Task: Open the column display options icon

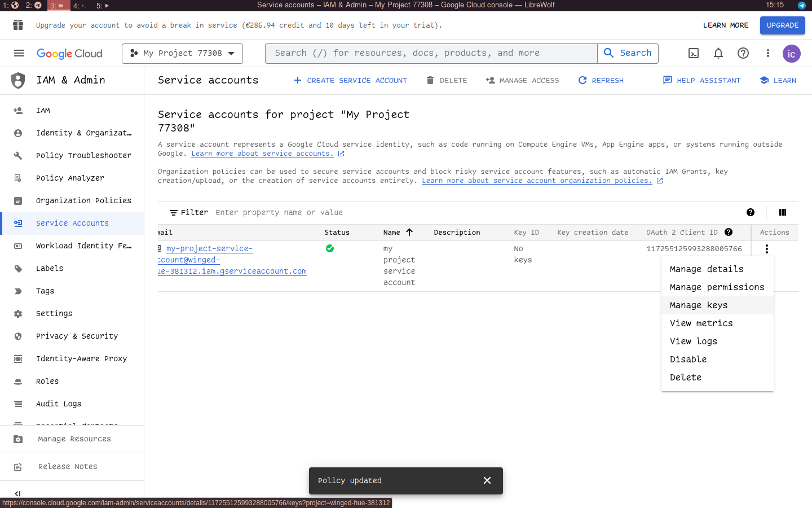Action: pyautogui.click(x=783, y=212)
